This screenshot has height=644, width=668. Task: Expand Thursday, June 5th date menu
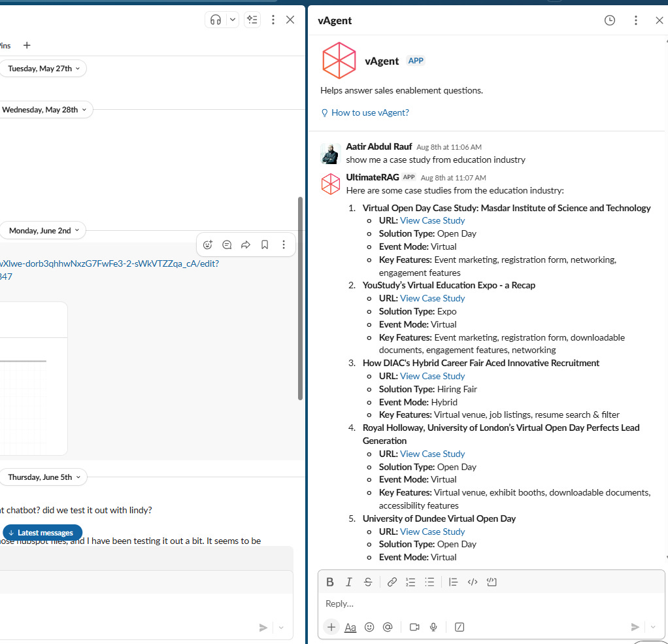44,477
